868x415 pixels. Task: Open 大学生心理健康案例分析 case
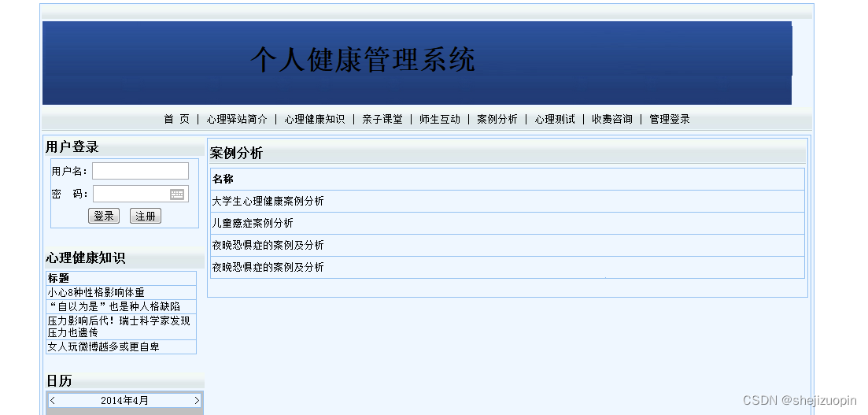268,201
